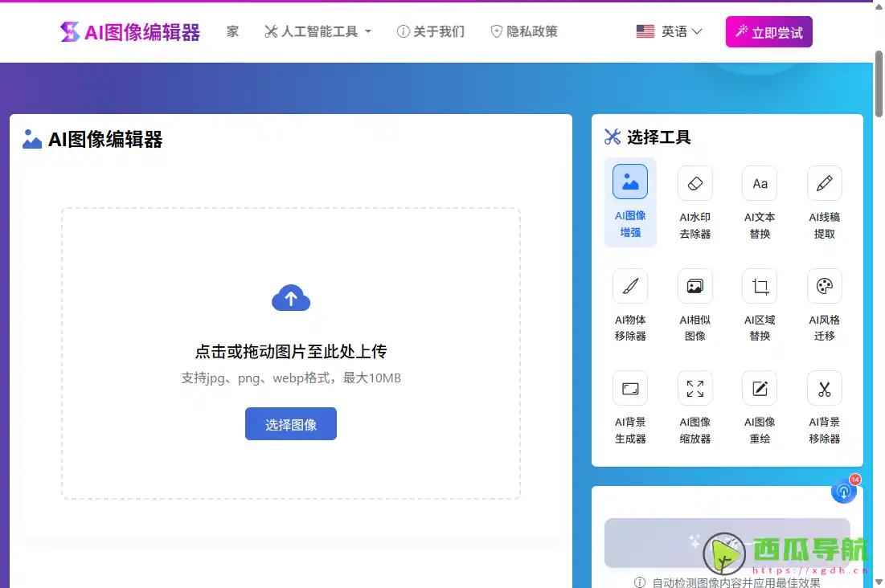Select the AI背景移除器 scissors icon

click(825, 388)
